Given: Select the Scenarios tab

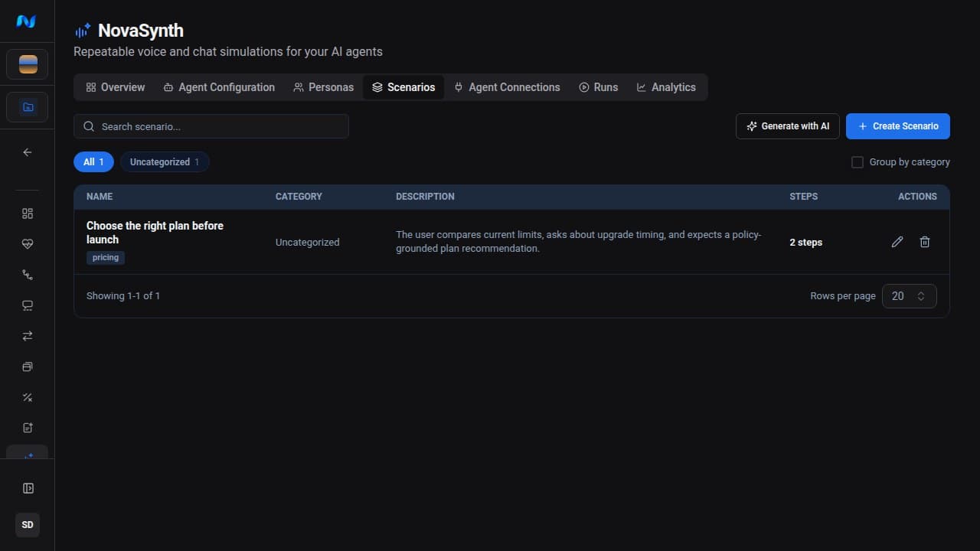Looking at the screenshot, I should pyautogui.click(x=403, y=87).
